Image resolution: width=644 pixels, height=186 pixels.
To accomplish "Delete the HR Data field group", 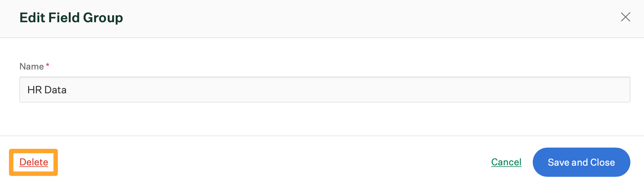I will pyautogui.click(x=34, y=162).
